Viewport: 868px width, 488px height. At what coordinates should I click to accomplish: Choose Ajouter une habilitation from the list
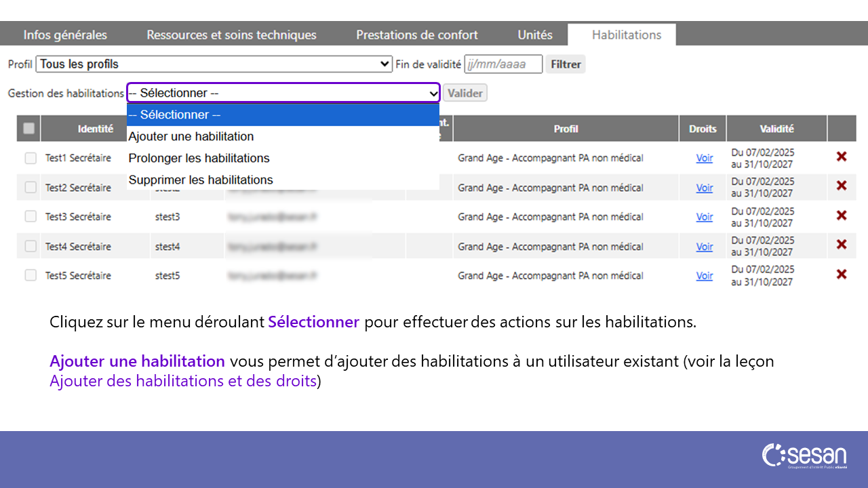point(191,136)
